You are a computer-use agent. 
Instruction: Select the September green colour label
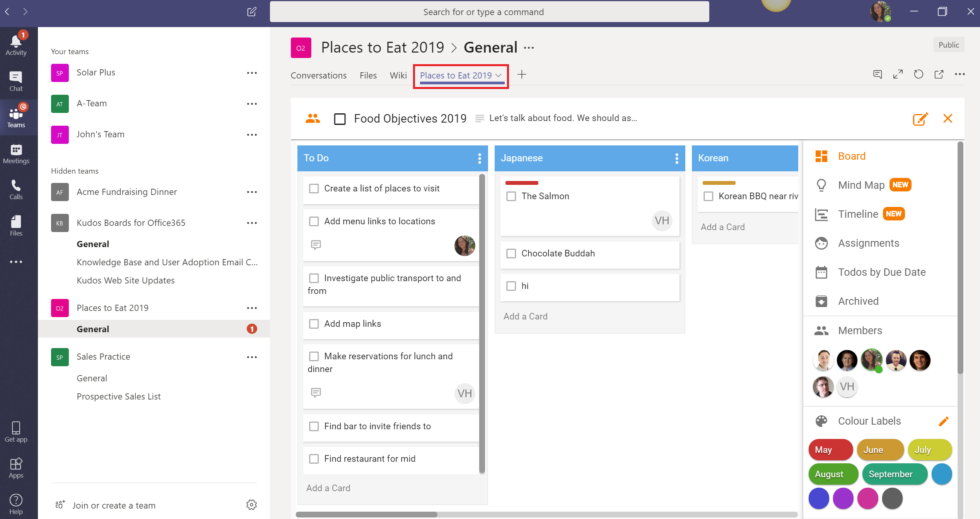click(x=895, y=474)
